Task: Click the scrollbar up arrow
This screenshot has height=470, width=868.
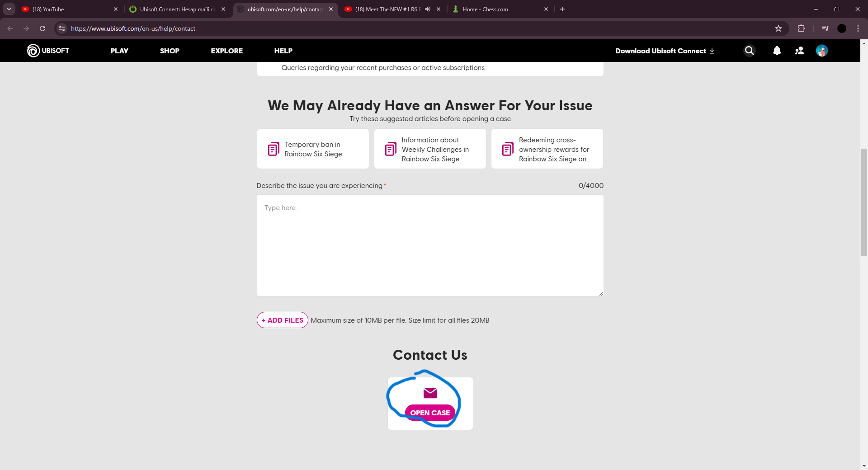Action: [x=864, y=43]
